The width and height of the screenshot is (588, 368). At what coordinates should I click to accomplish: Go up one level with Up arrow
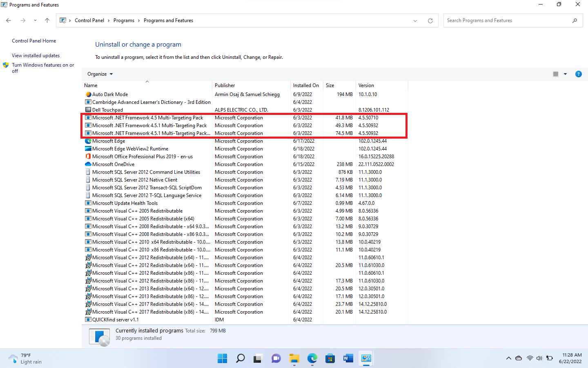[x=47, y=20]
